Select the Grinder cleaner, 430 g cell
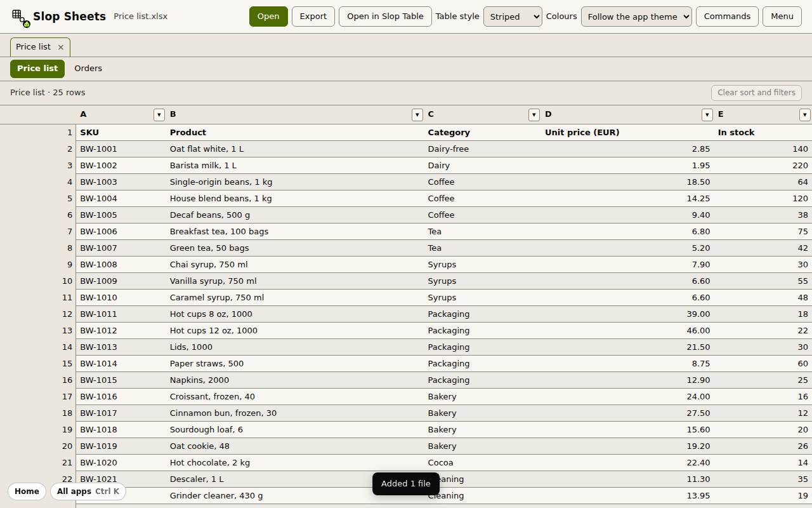Viewport: 812px width, 508px height. (x=295, y=496)
